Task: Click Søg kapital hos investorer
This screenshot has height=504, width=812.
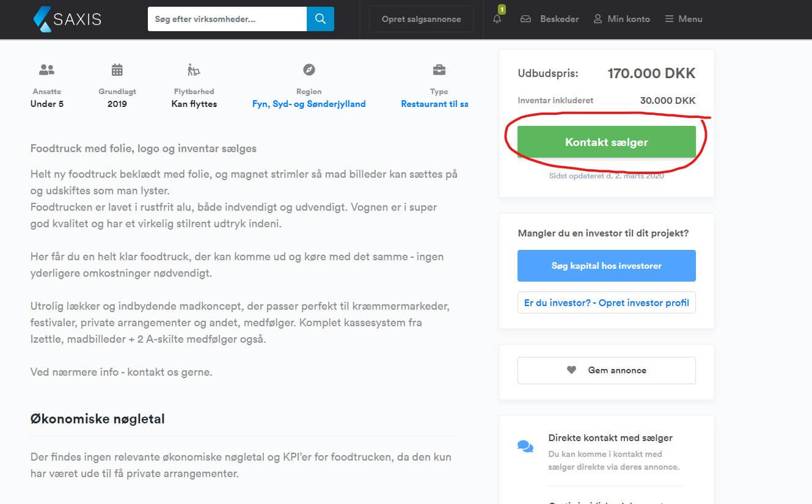Action: coord(606,266)
